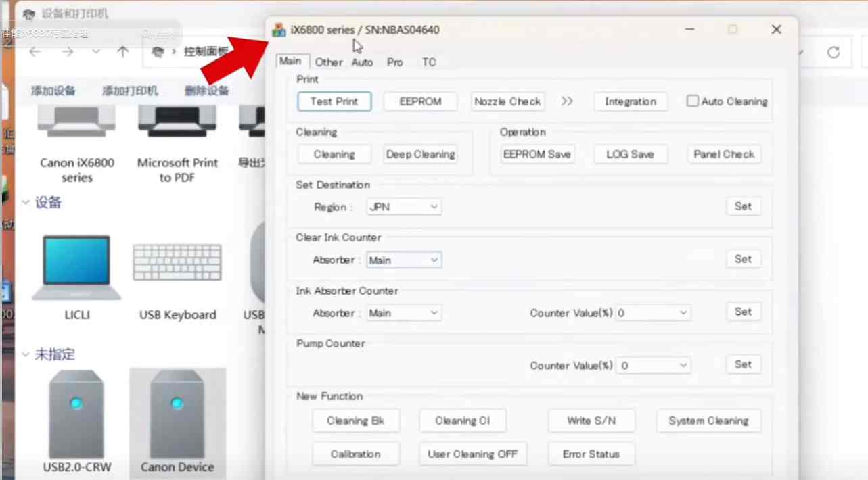
Task: Click the Nozzle Check button
Action: [x=507, y=101]
